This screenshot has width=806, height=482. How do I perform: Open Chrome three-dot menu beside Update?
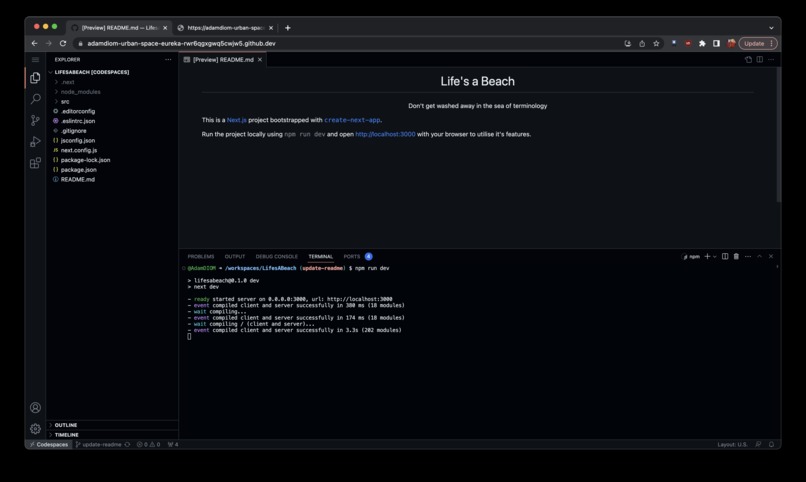pyautogui.click(x=772, y=44)
